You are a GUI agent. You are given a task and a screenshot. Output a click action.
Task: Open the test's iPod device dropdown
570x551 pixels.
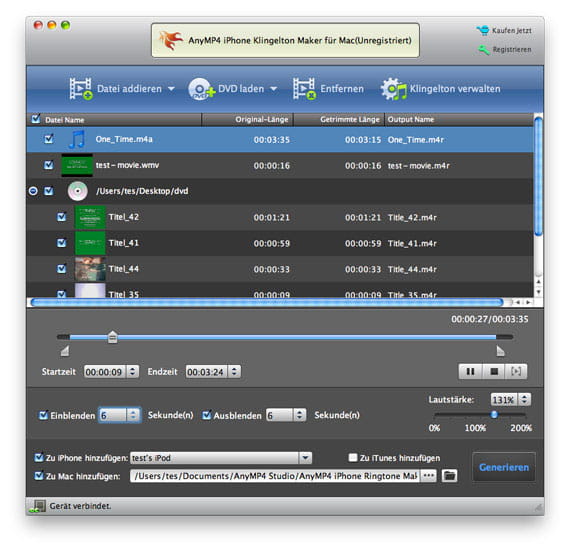point(305,458)
